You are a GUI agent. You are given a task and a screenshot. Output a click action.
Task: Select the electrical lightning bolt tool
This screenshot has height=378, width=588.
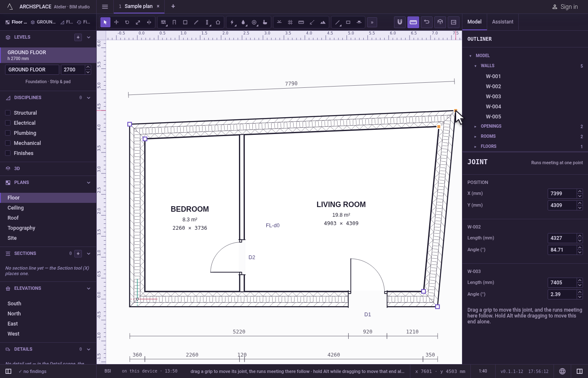tap(232, 22)
